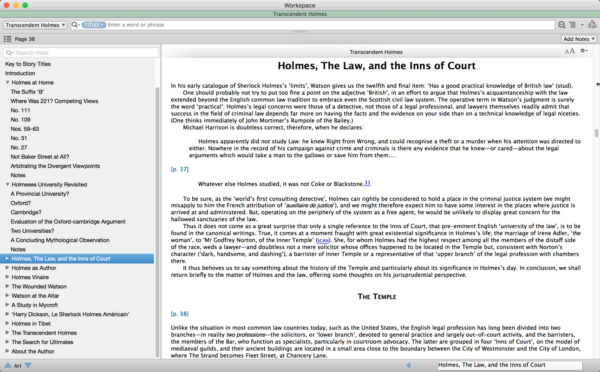Go back with the left history arrow

[408, 365]
